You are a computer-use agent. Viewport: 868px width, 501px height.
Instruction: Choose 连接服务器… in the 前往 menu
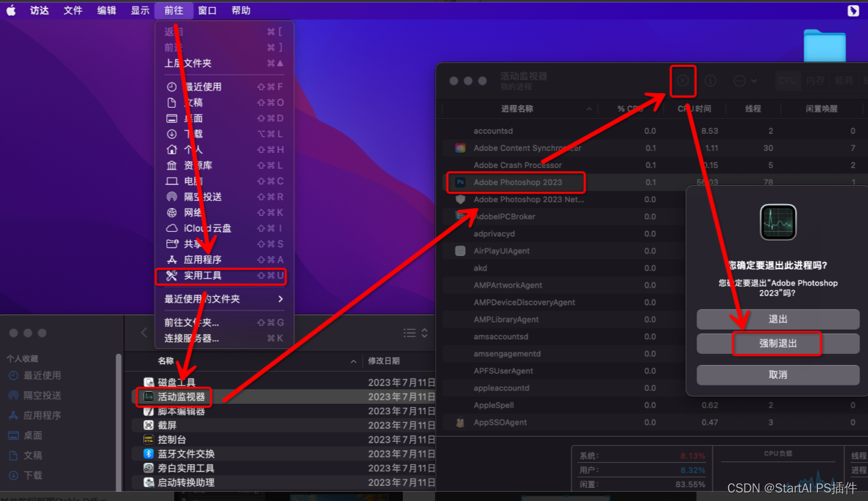[224, 338]
